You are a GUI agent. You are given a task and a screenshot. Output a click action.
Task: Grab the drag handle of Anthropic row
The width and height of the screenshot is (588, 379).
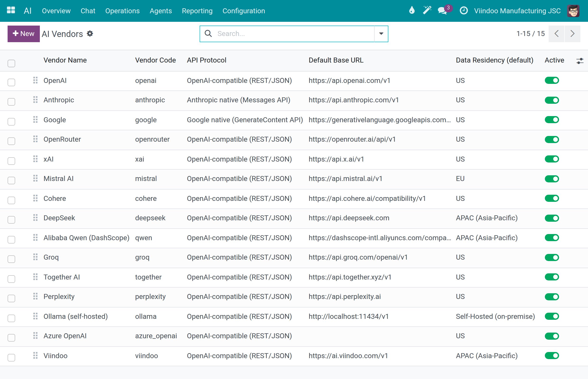tap(35, 100)
